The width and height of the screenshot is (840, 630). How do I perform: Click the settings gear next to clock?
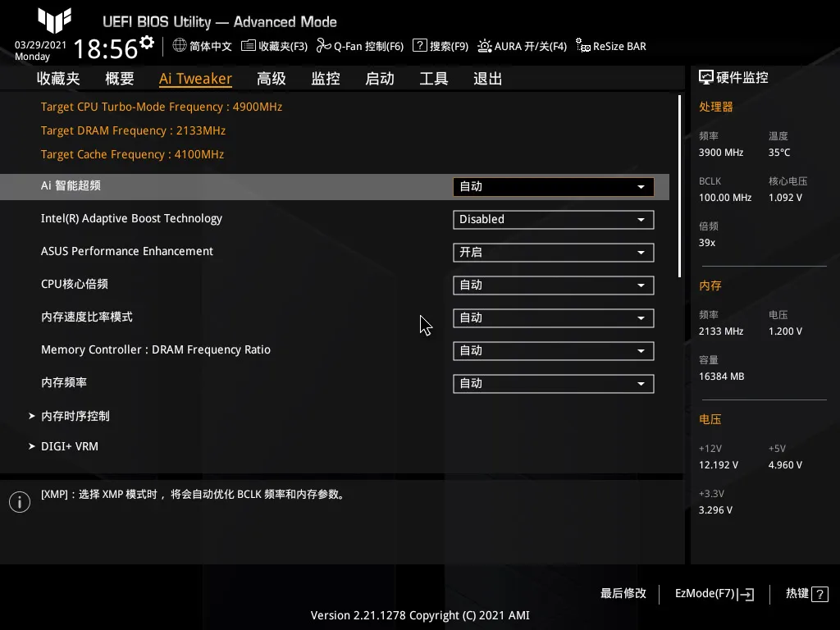click(x=147, y=43)
